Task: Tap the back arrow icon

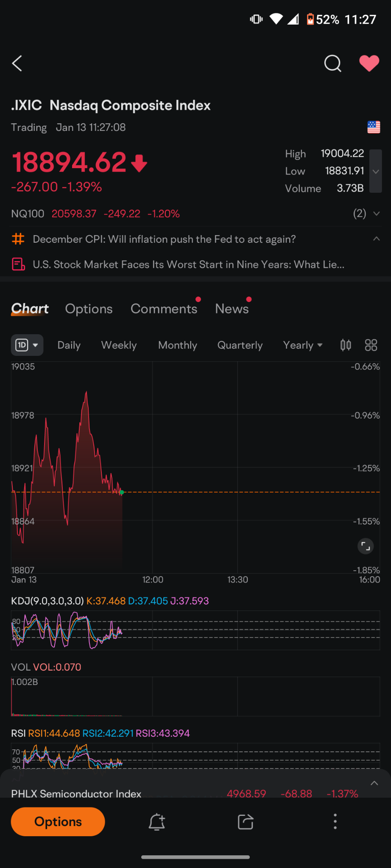Action: click(x=17, y=64)
